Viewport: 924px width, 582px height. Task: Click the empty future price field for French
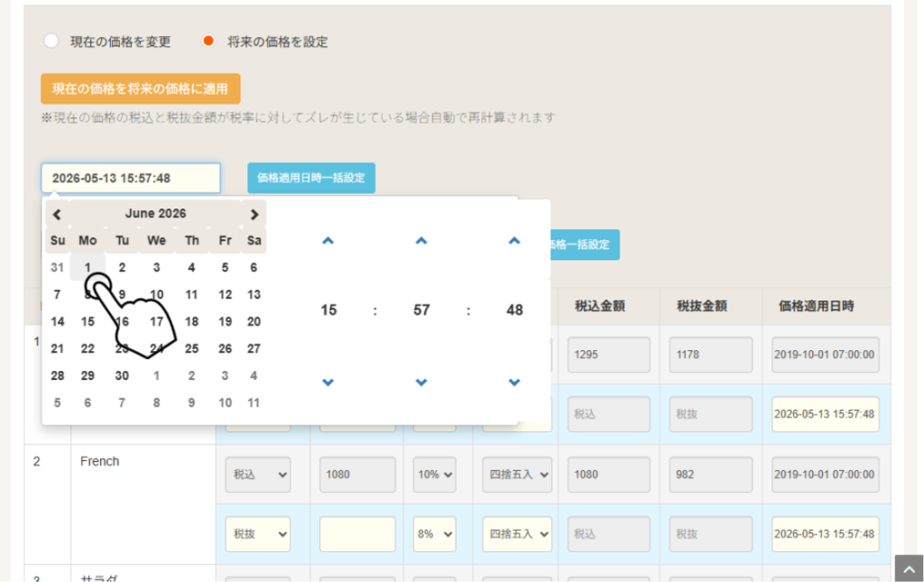(357, 534)
